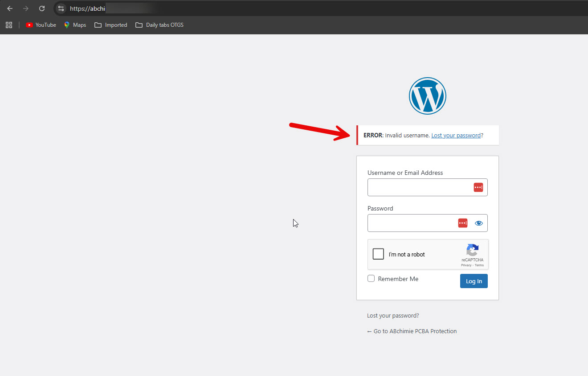The image size is (588, 376).
Task: Open the apps grid in bookmarks bar
Action: click(x=9, y=25)
